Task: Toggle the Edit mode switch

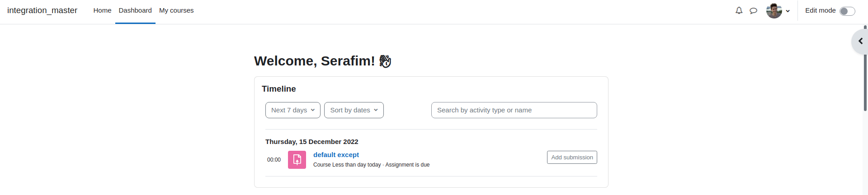Action: 847,11
